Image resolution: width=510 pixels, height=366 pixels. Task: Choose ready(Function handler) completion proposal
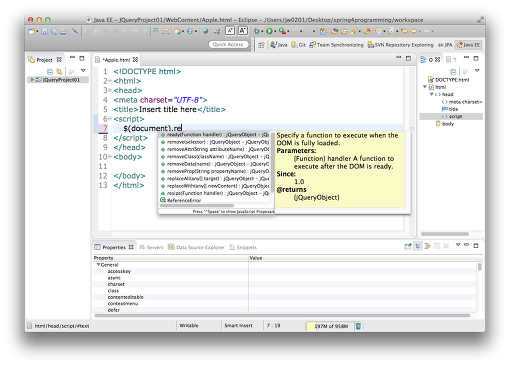215,135
